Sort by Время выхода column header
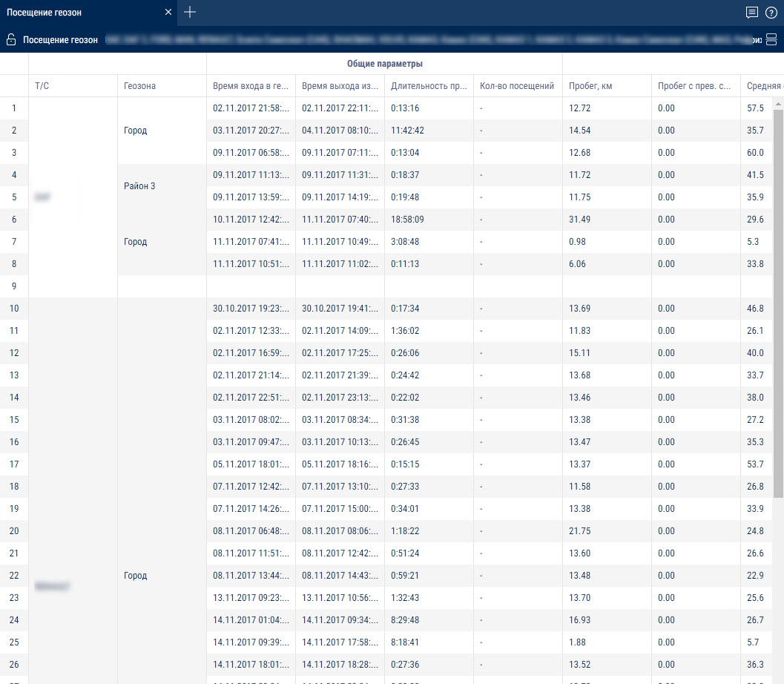The height and width of the screenshot is (684, 784). pos(340,86)
